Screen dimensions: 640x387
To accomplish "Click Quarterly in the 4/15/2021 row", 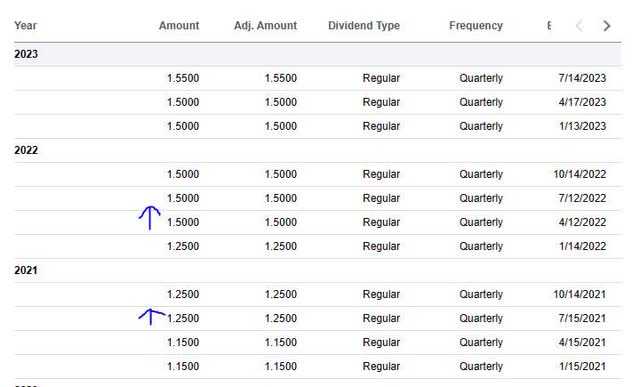I will [481, 343].
